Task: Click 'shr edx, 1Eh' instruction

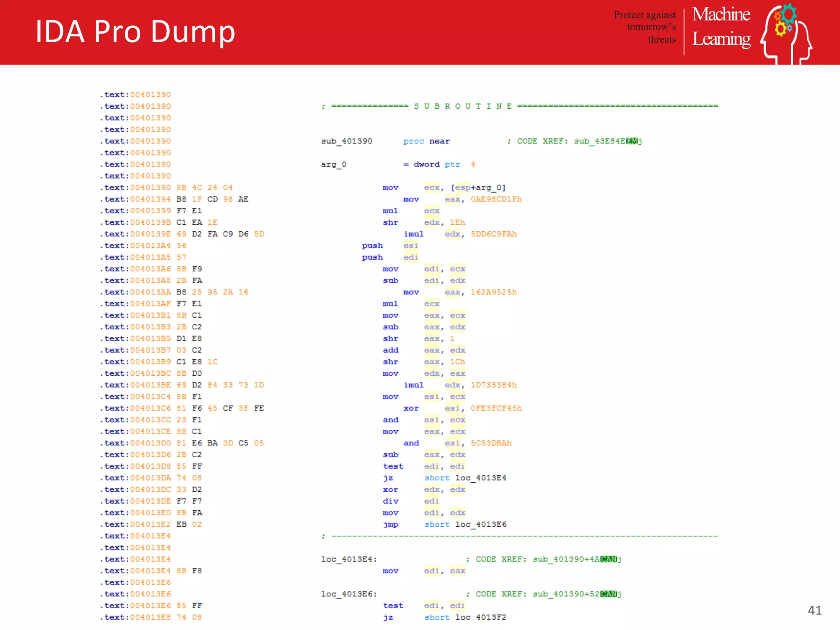Action: click(424, 223)
